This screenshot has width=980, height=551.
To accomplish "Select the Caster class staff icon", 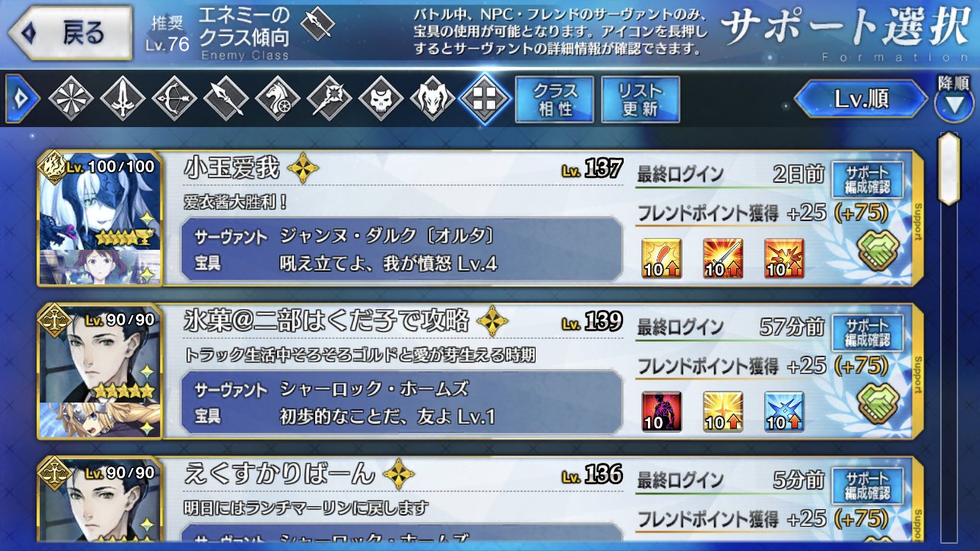I will tap(329, 98).
